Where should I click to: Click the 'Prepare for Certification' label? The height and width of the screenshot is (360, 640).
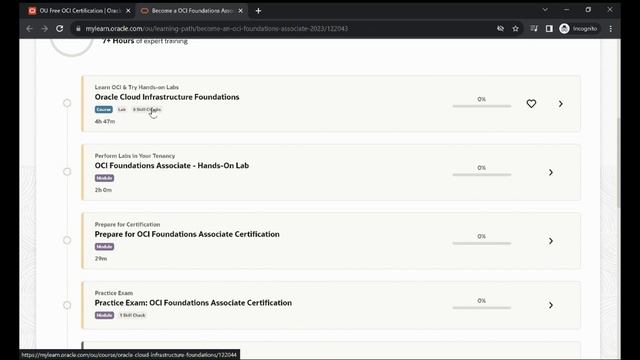(127, 224)
